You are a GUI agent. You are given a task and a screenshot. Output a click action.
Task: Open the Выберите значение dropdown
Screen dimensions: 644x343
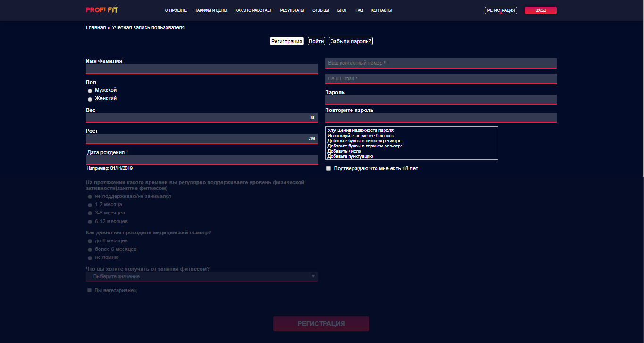(x=201, y=276)
